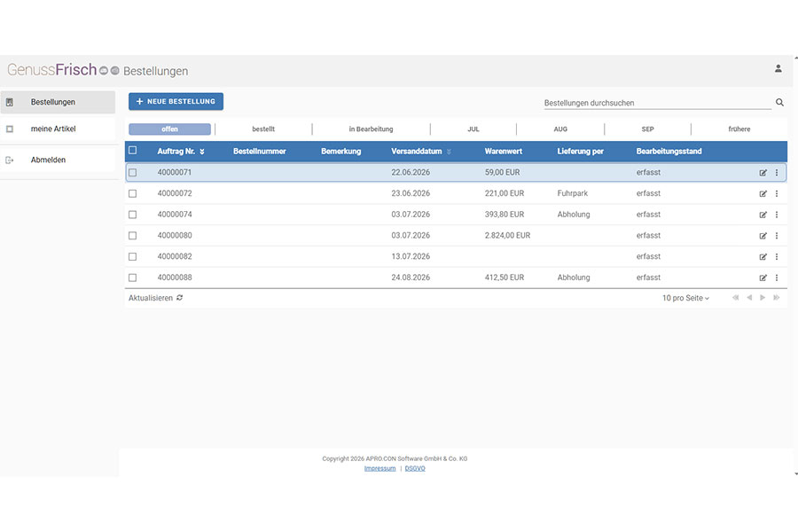Screen dimensions: 798x532
Task: Click the NEUE BESTELLUNG button
Action: pyautogui.click(x=176, y=101)
